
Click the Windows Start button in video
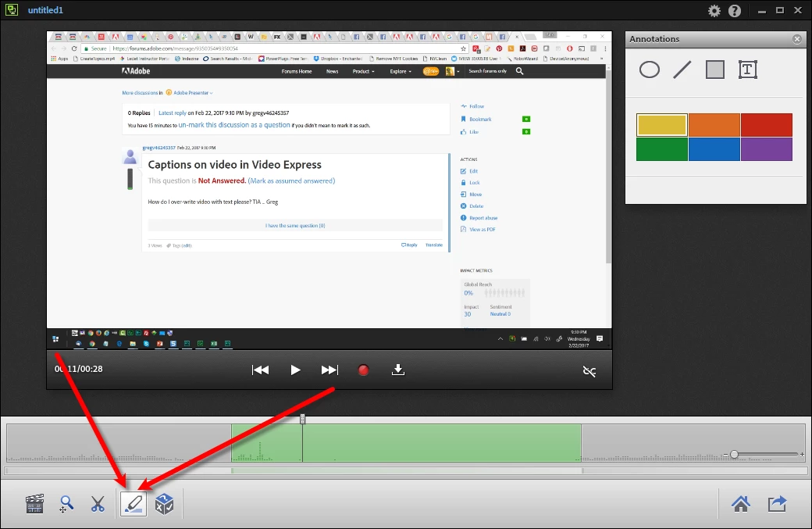coord(55,339)
